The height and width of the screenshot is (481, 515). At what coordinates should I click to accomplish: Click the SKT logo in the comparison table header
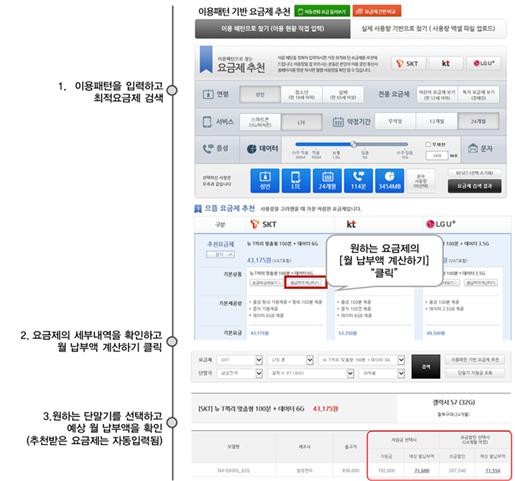point(263,224)
